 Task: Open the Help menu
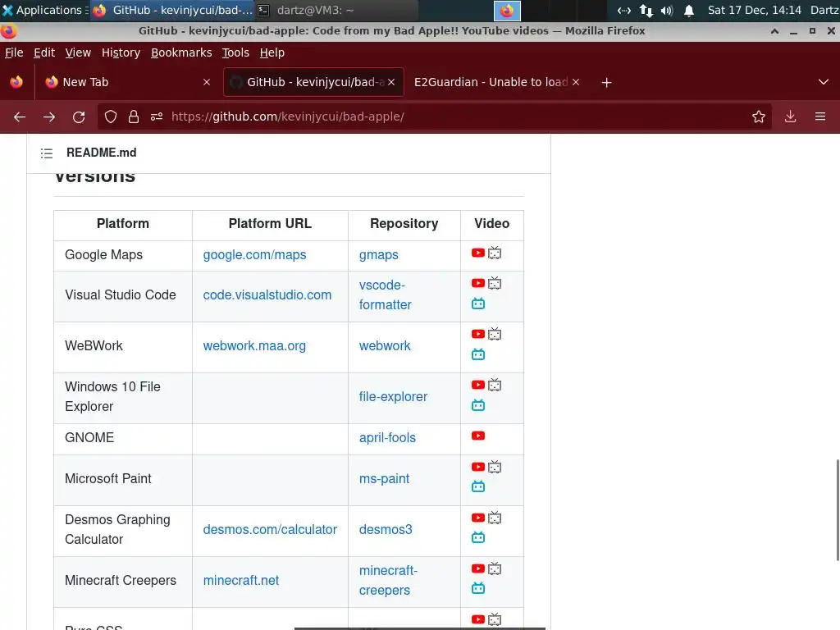[272, 52]
